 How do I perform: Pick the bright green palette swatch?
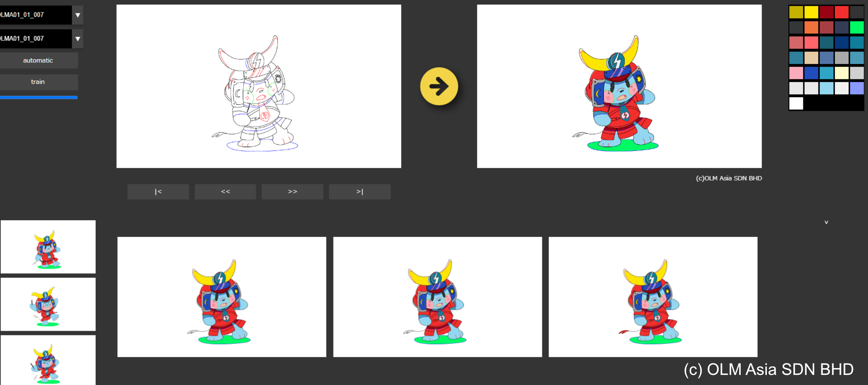[x=857, y=27]
